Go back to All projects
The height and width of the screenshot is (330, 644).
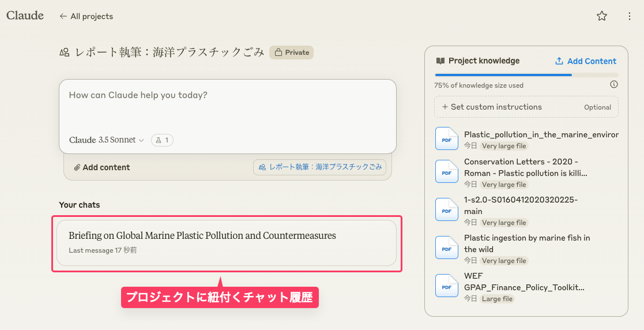(x=86, y=16)
